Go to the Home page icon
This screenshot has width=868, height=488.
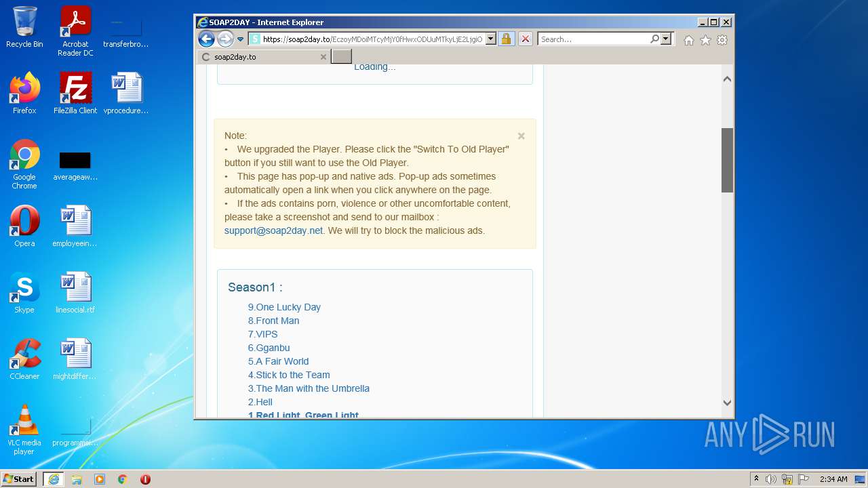(689, 40)
